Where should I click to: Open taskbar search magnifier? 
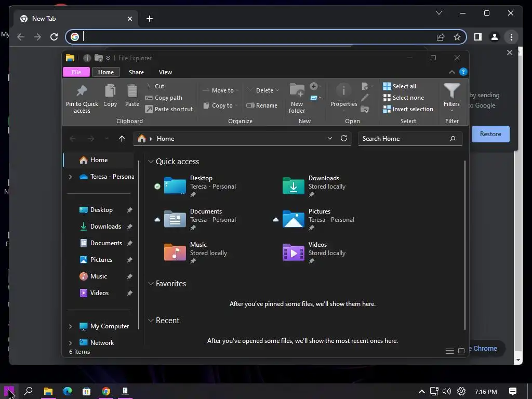(x=29, y=391)
